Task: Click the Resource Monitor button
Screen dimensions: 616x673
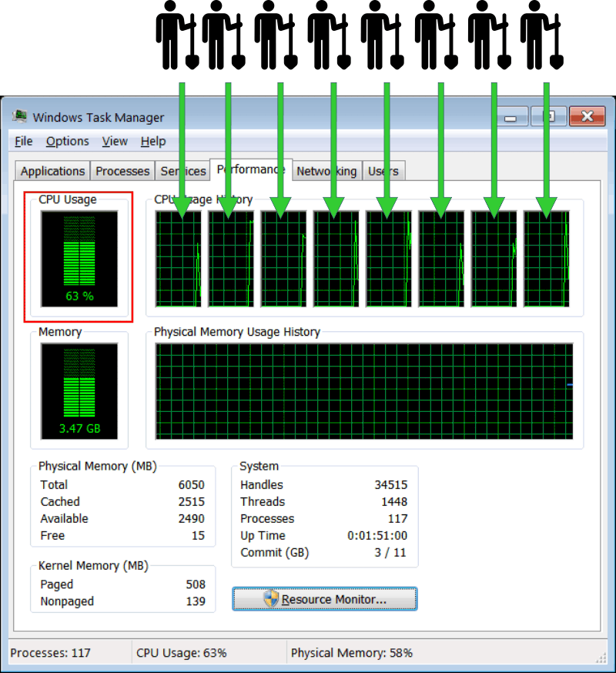Action: point(324,599)
